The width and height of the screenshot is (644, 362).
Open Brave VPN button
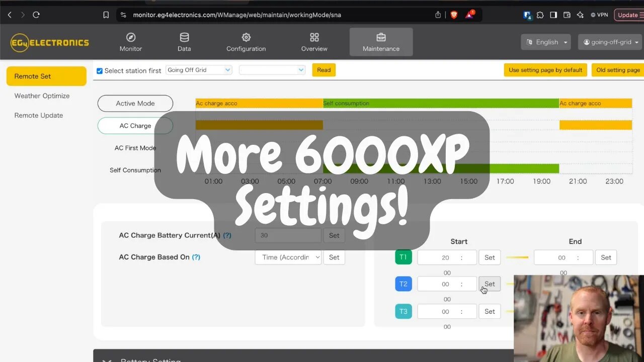click(599, 15)
